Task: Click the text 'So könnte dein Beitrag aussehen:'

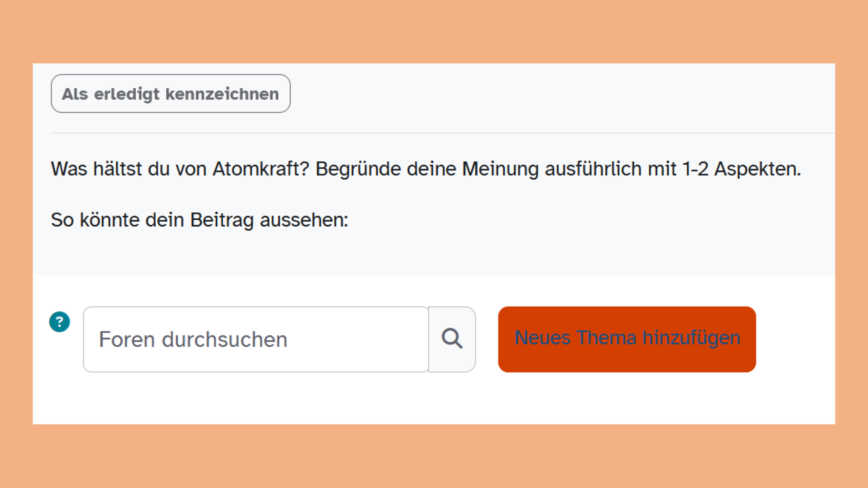Action: point(199,220)
